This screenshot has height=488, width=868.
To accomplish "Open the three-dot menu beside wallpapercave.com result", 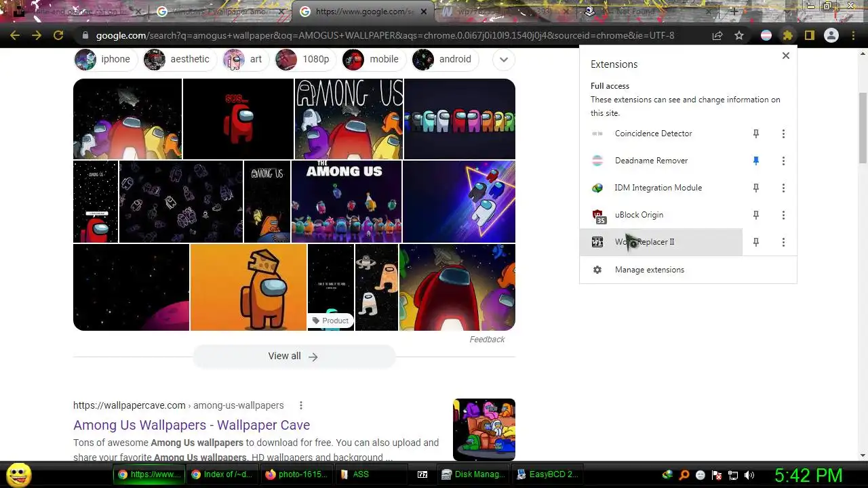I will [301, 405].
